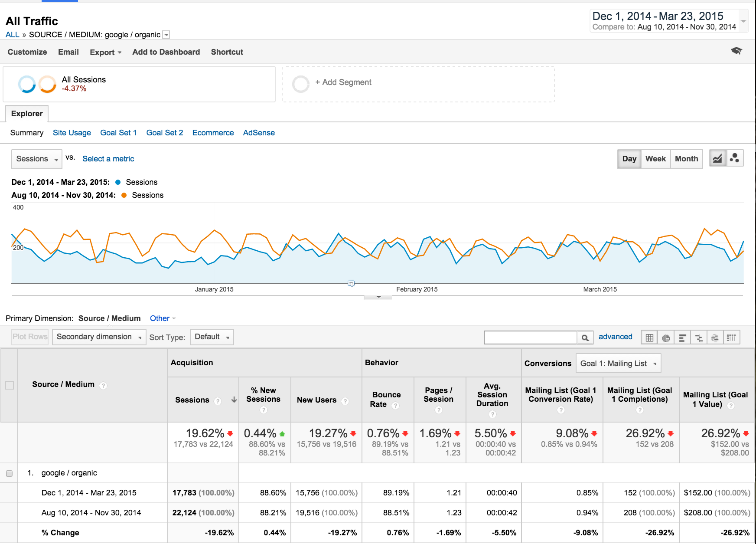This screenshot has height=544, width=756.
Task: Click the google / organic row label
Action: pos(69,473)
